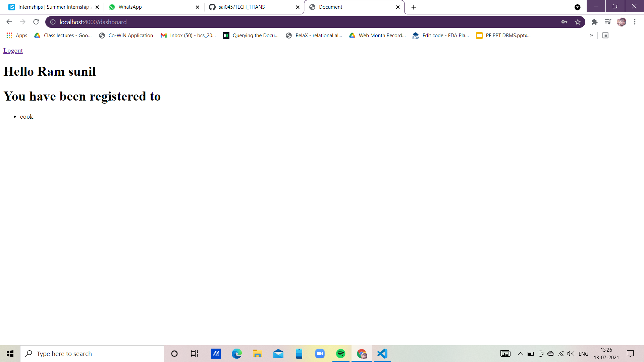The height and width of the screenshot is (362, 644).
Task: Bookmark this page with star icon
Action: (x=578, y=22)
